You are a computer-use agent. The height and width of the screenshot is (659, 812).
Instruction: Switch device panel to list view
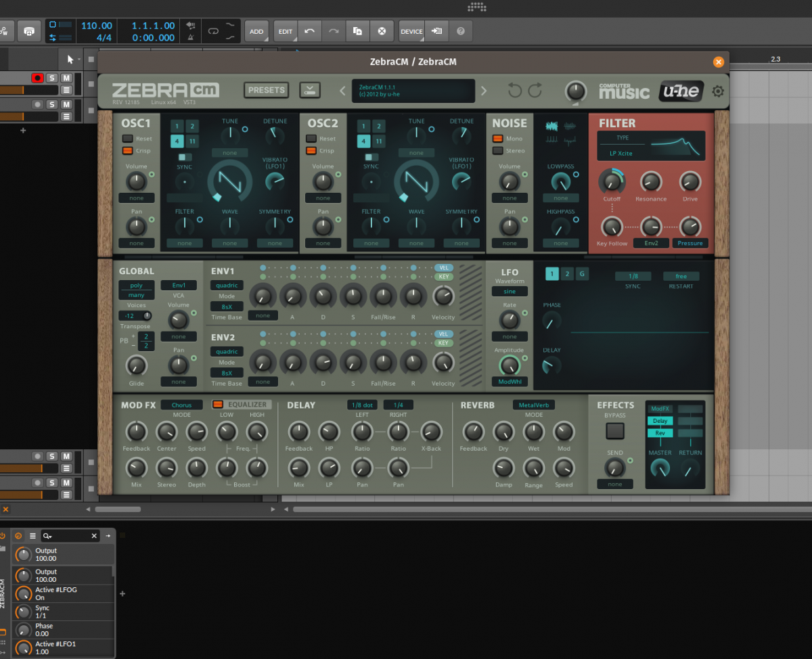(32, 536)
